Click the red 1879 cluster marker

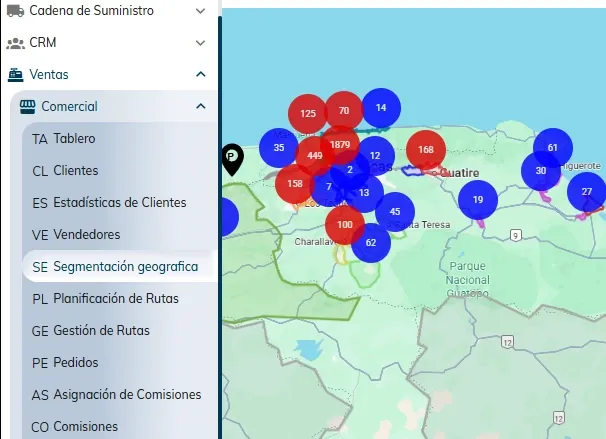pyautogui.click(x=340, y=145)
